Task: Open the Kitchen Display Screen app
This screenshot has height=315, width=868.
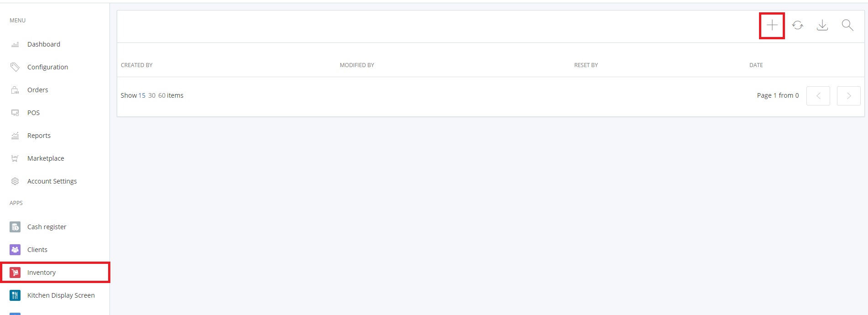Action: (x=61, y=295)
